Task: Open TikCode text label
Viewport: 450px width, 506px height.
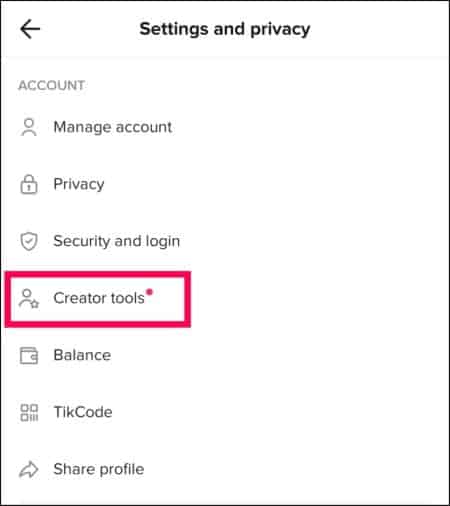Action: click(83, 412)
